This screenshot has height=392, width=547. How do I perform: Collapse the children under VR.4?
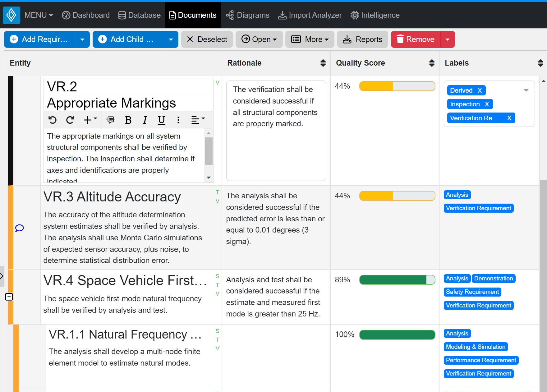pos(9,297)
